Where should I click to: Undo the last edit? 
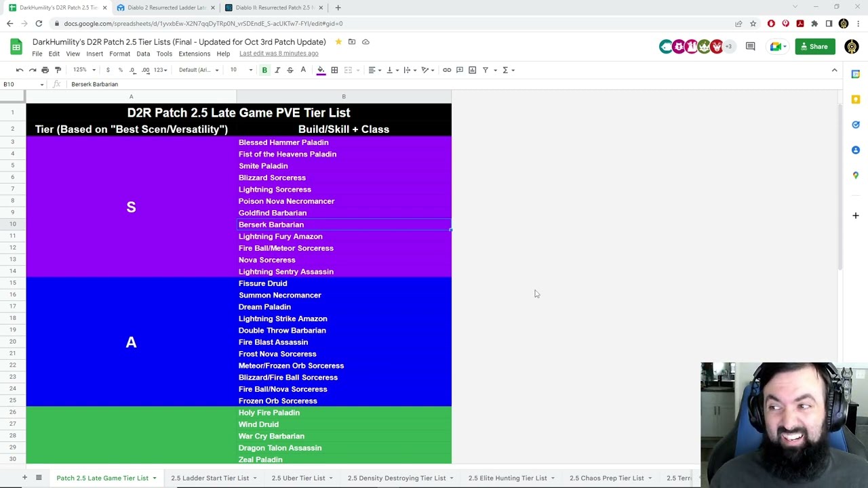tap(20, 70)
